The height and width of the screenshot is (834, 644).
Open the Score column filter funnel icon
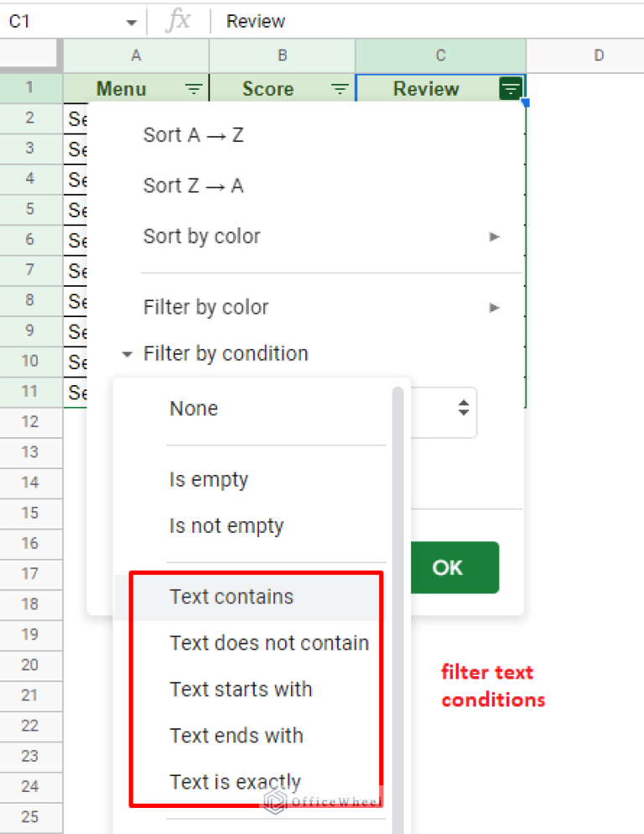340,88
